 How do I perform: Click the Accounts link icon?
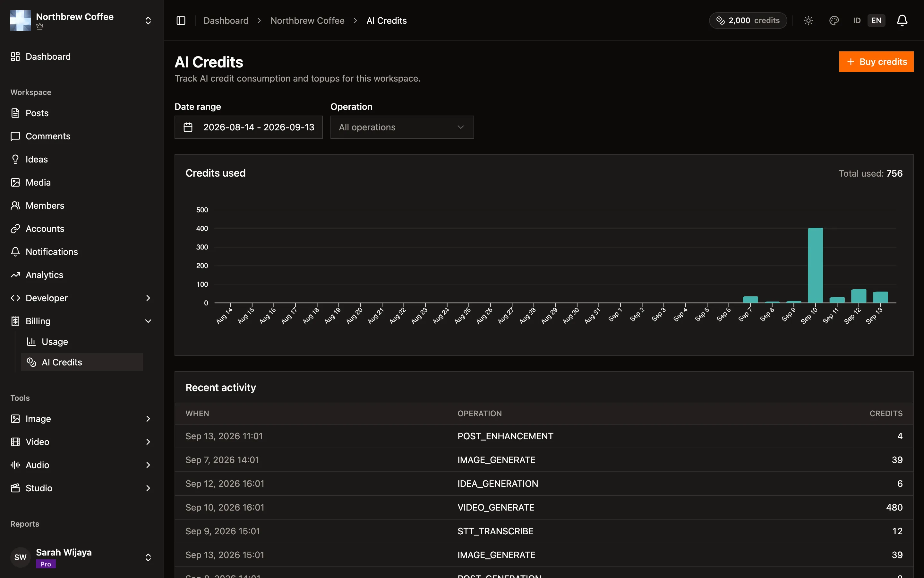pyautogui.click(x=15, y=229)
